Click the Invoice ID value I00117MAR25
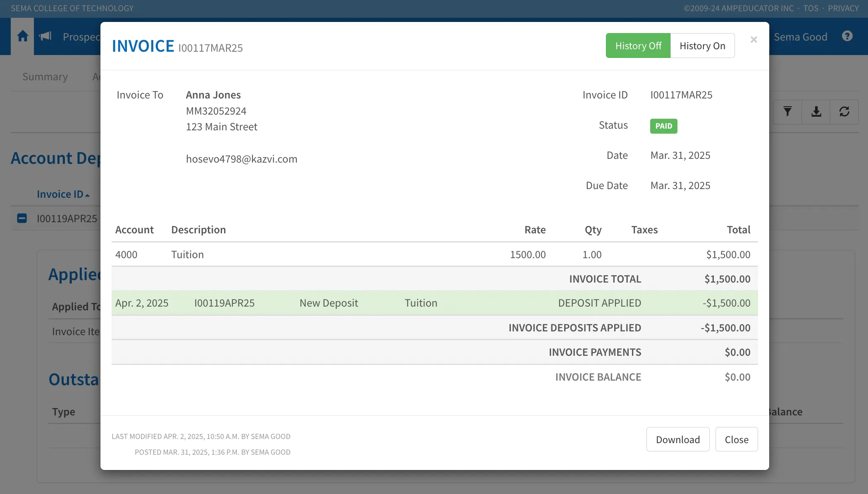The width and height of the screenshot is (868, 494). tap(681, 95)
